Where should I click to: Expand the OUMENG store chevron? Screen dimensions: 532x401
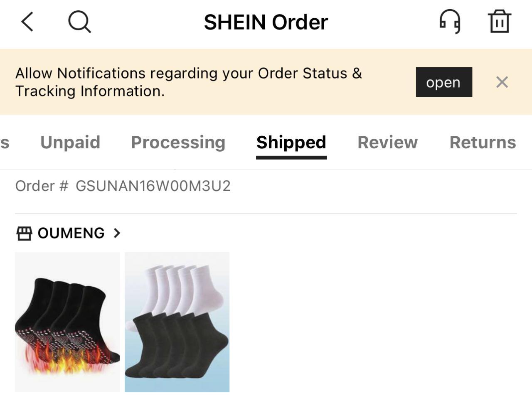point(117,233)
